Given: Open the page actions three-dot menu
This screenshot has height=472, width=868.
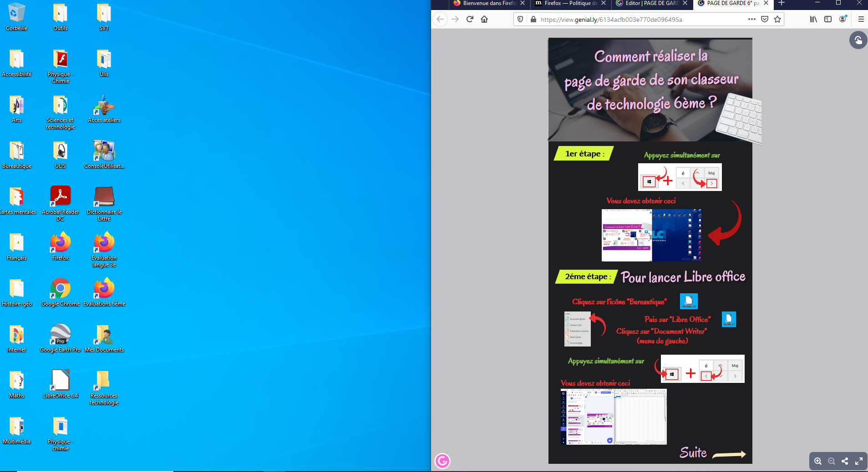Looking at the screenshot, I should pyautogui.click(x=751, y=19).
